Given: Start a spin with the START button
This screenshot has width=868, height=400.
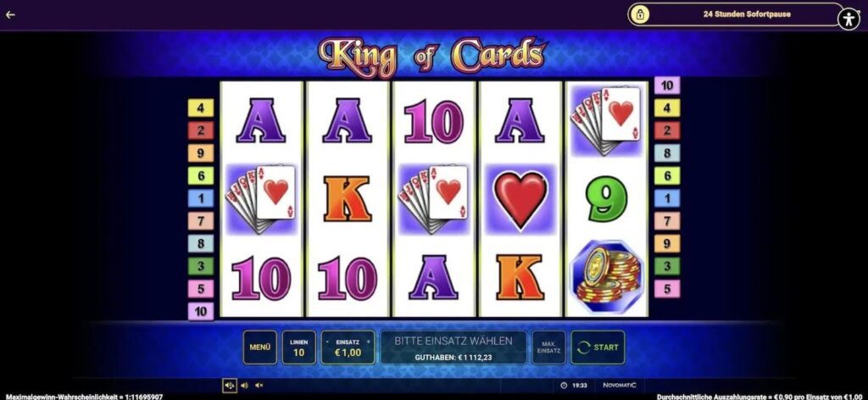Looking at the screenshot, I should point(598,347).
